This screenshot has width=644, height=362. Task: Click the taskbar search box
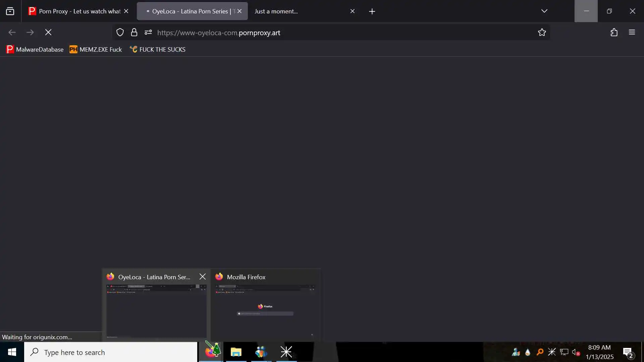tap(111, 352)
